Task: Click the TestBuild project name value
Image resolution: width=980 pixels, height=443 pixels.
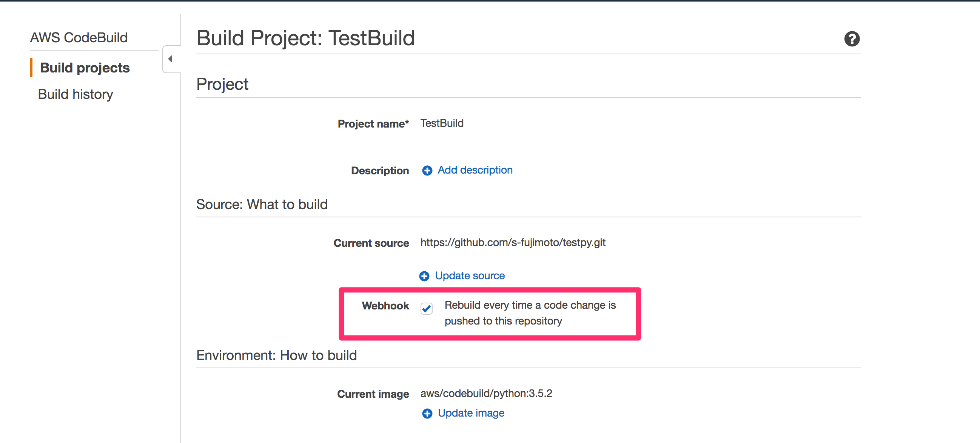Action: (x=442, y=123)
